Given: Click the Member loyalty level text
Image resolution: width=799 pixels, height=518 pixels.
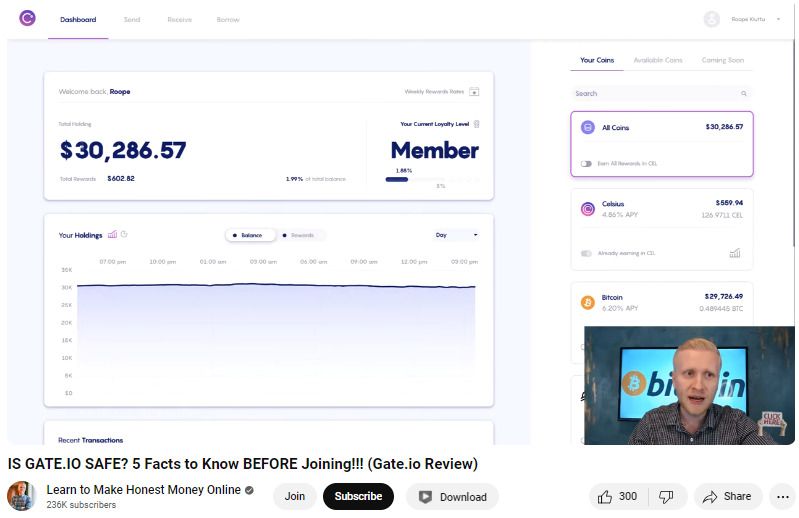Looking at the screenshot, I should pos(435,150).
